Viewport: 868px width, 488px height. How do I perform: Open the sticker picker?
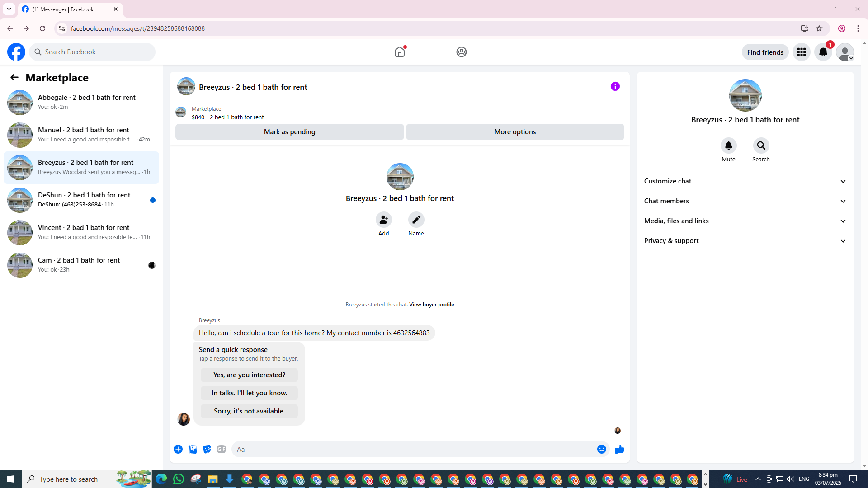click(207, 449)
